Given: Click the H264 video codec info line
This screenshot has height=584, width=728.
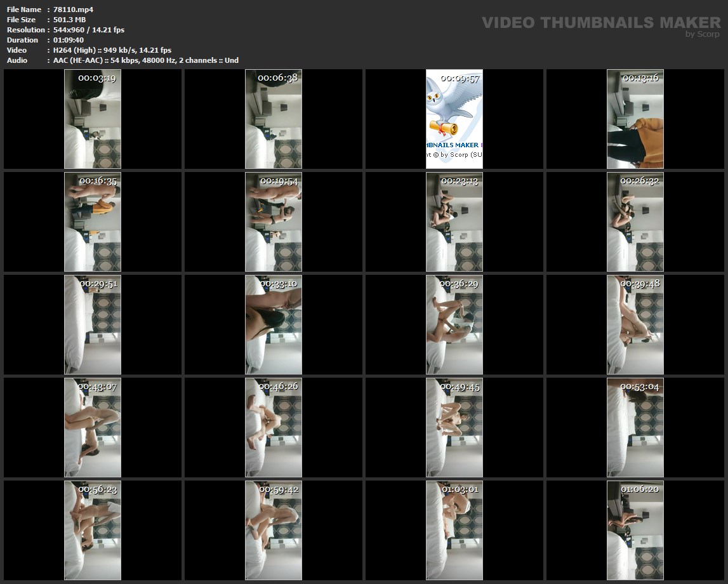Looking at the screenshot, I should tap(112, 50).
